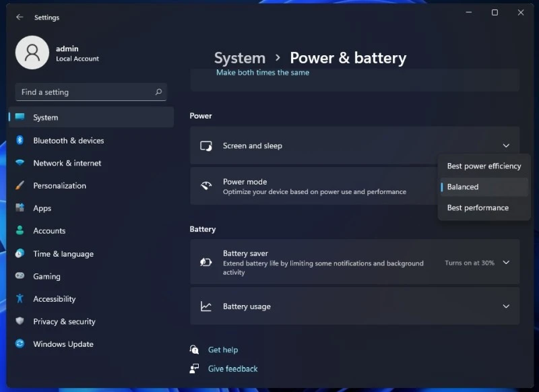Select the Personalization brush icon
539x392 pixels.
pyautogui.click(x=19, y=185)
